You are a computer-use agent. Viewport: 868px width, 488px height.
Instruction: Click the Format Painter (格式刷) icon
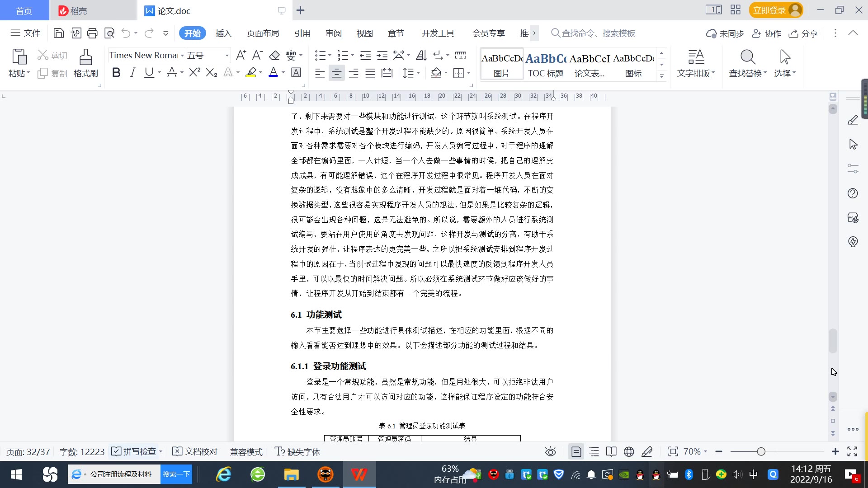point(86,63)
